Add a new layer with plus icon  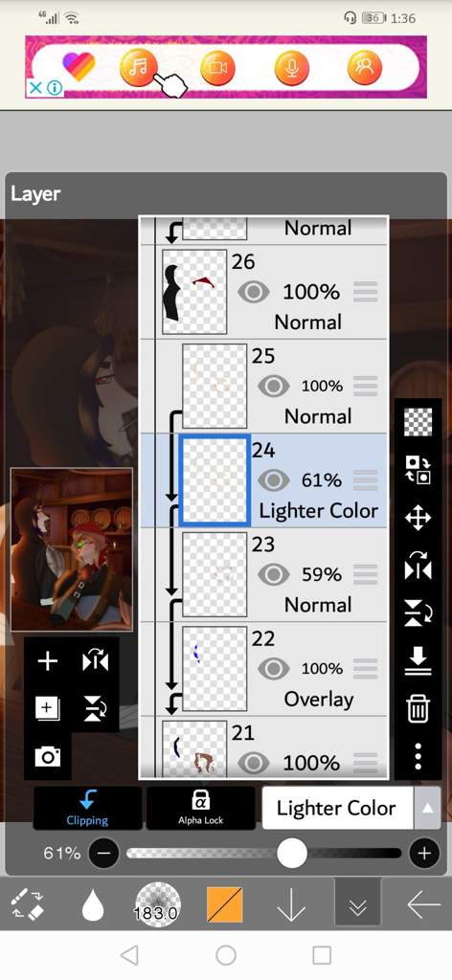pyautogui.click(x=48, y=660)
